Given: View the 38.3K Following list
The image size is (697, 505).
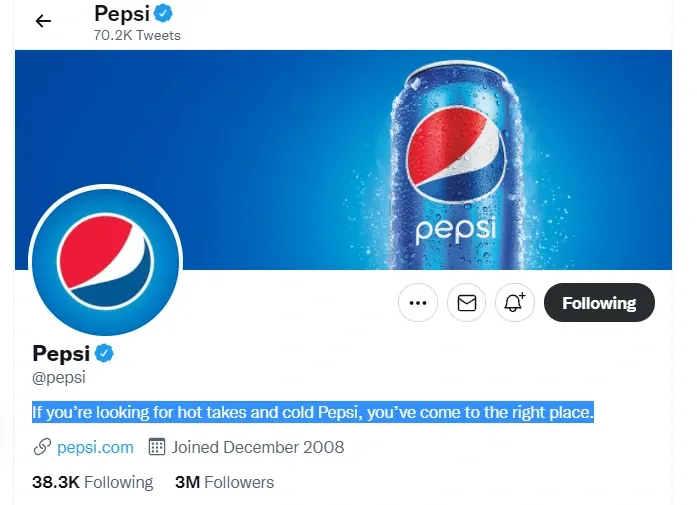Looking at the screenshot, I should (92, 482).
